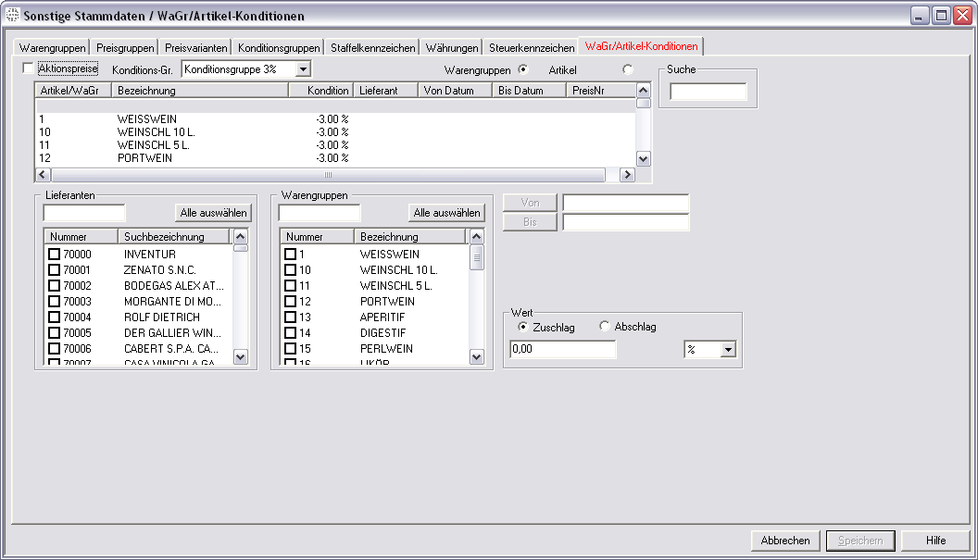Select the Artikel radio button

pos(628,69)
